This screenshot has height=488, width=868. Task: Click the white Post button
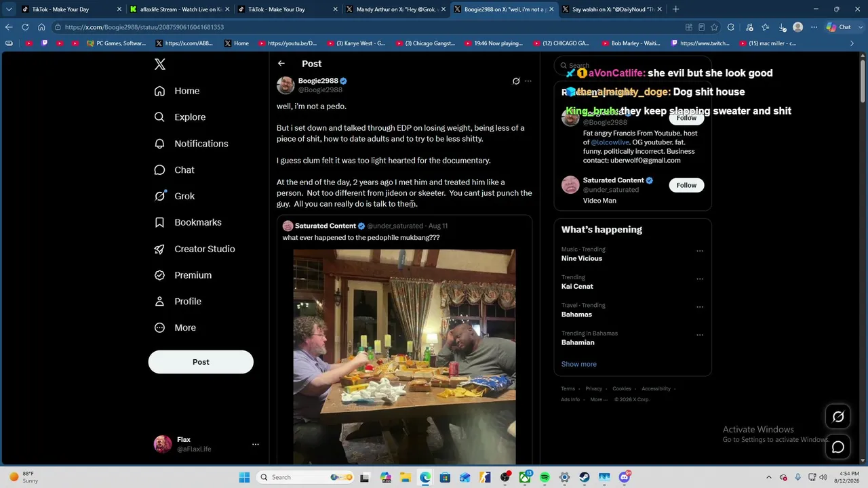click(201, 362)
